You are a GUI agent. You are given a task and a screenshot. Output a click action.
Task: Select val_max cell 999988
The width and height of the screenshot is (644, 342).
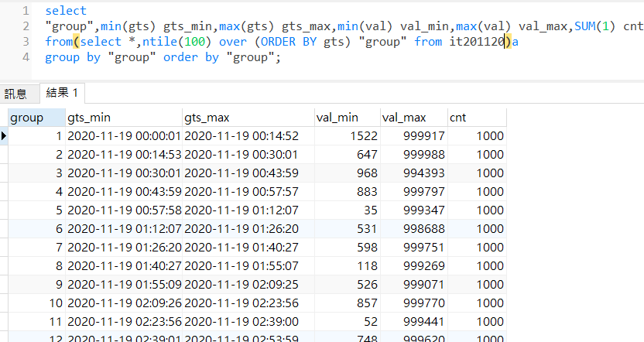pyautogui.click(x=413, y=155)
